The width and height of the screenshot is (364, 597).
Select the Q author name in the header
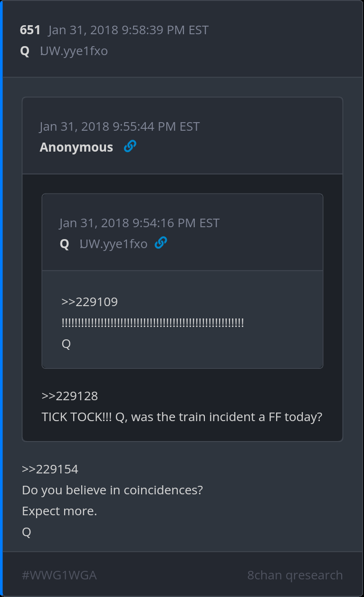click(25, 51)
